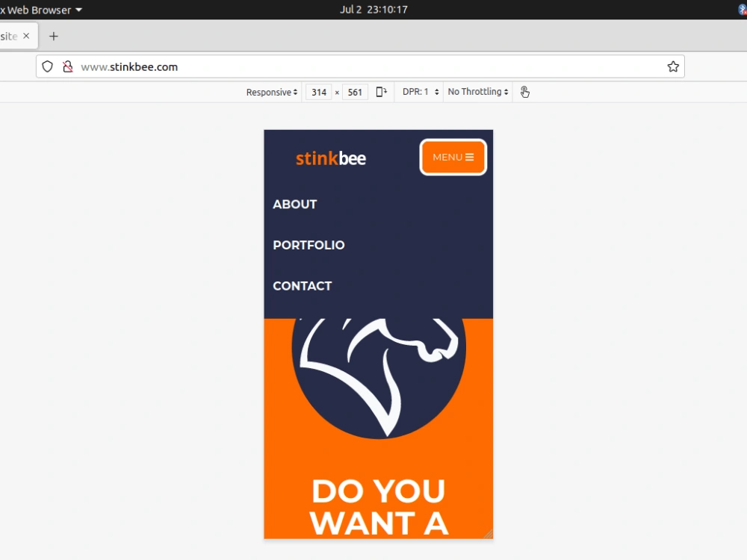The image size is (747, 560).
Task: Open the CONTACT menu link
Action: click(303, 286)
